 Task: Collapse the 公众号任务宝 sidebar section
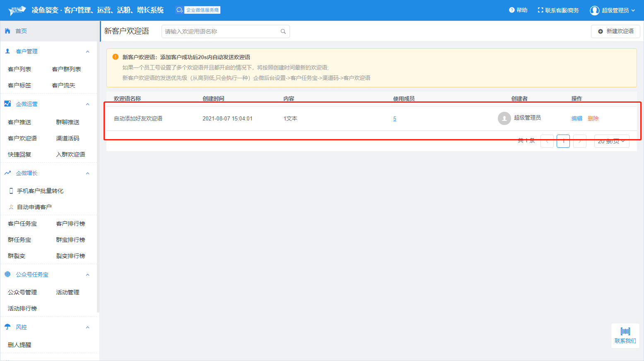(x=87, y=275)
